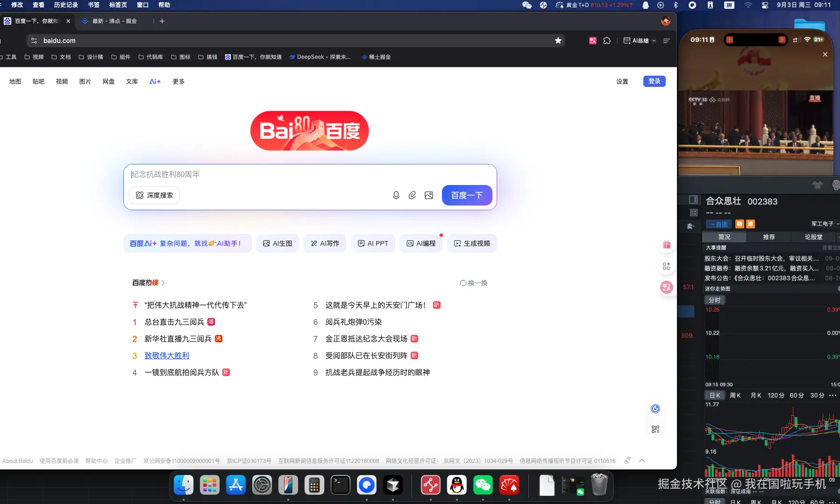
Task: Bookmark page with star icon
Action: click(x=558, y=41)
